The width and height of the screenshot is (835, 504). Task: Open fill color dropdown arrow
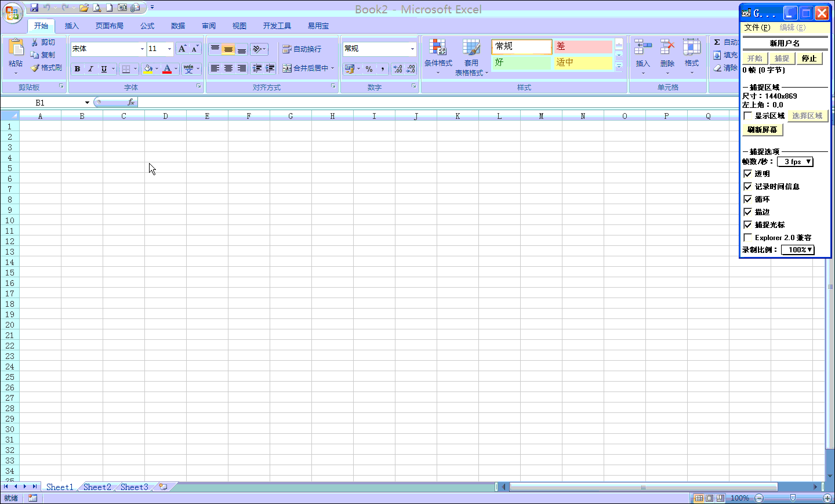point(157,68)
